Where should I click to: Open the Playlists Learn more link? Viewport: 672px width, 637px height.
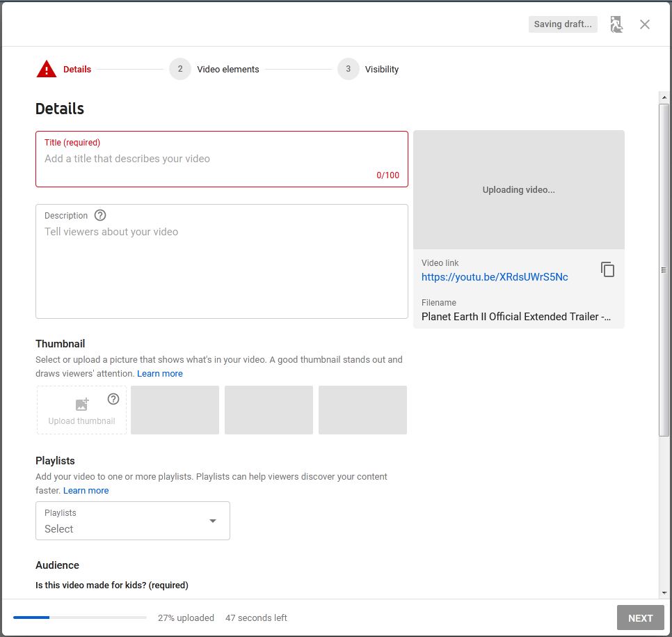tap(86, 490)
